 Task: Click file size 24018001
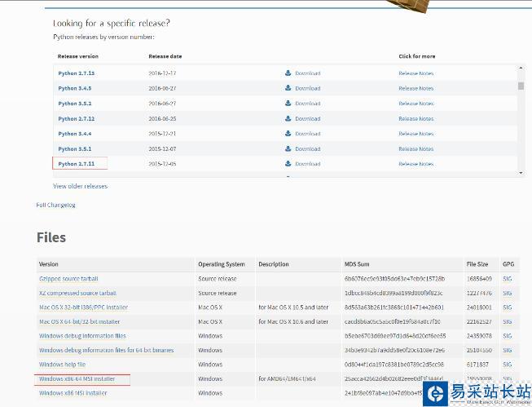[479, 307]
